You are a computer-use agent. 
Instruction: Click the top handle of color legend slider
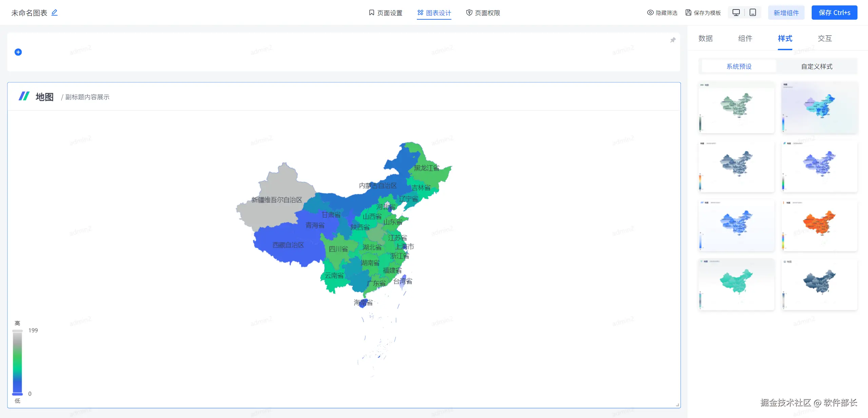pos(17,331)
